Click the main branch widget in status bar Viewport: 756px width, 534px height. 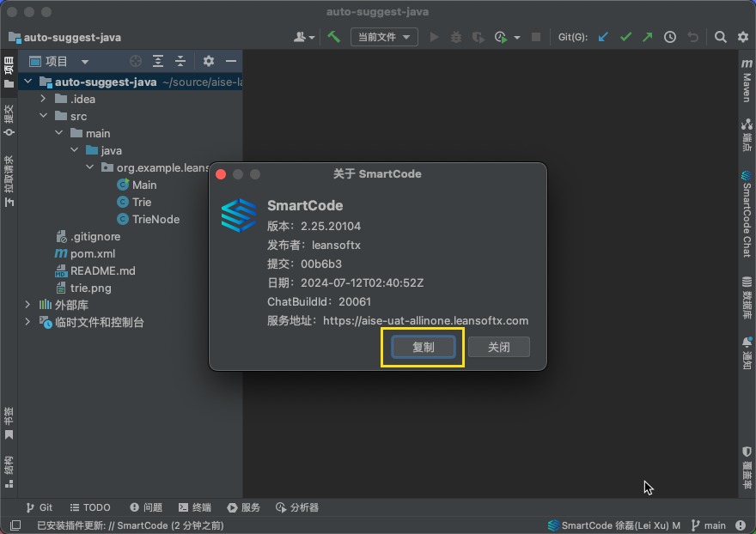pyautogui.click(x=708, y=525)
